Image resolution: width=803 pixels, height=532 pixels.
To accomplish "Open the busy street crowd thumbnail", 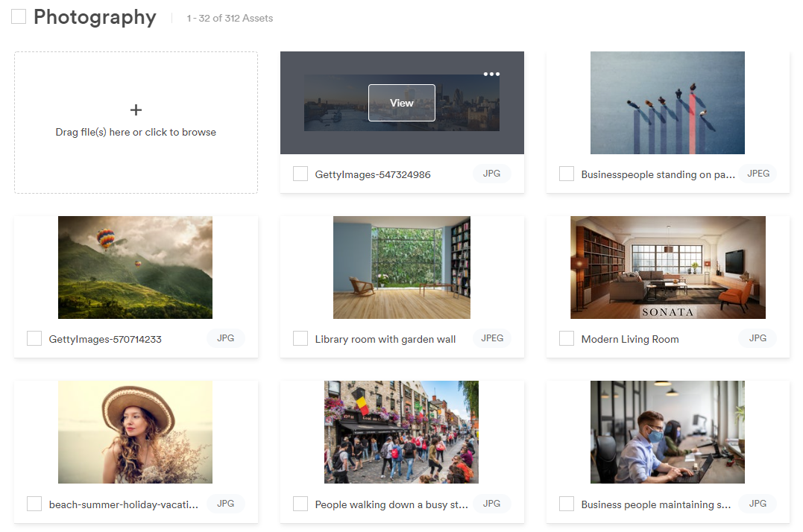I will pos(401,432).
